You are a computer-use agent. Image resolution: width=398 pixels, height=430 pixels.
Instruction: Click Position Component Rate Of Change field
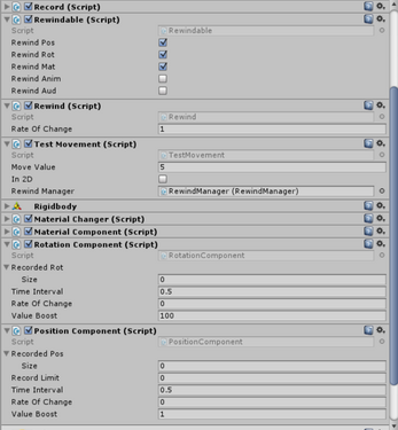pos(272,402)
